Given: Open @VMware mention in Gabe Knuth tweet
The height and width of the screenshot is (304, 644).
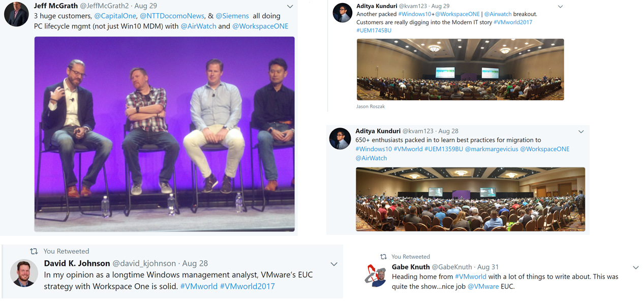Looking at the screenshot, I should [483, 286].
